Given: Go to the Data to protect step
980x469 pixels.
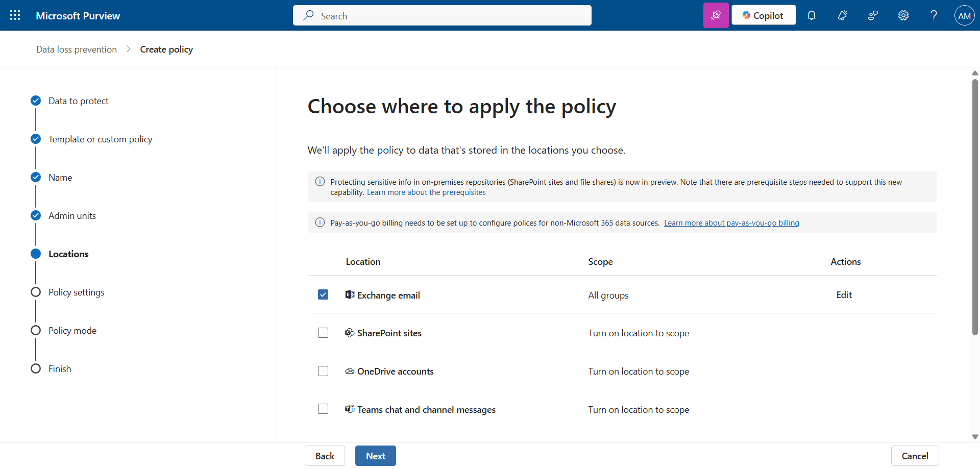Looking at the screenshot, I should tap(78, 101).
